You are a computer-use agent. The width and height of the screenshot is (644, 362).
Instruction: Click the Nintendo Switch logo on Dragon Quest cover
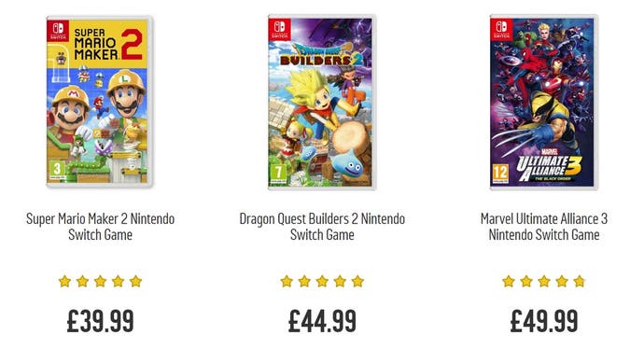[280, 29]
